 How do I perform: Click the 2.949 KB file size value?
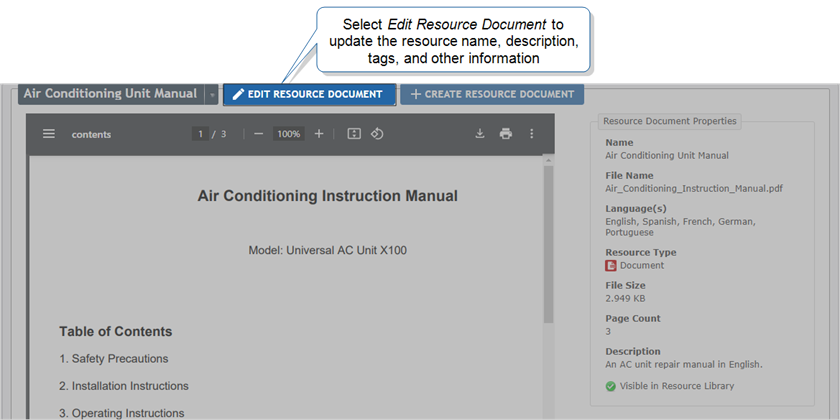[625, 298]
